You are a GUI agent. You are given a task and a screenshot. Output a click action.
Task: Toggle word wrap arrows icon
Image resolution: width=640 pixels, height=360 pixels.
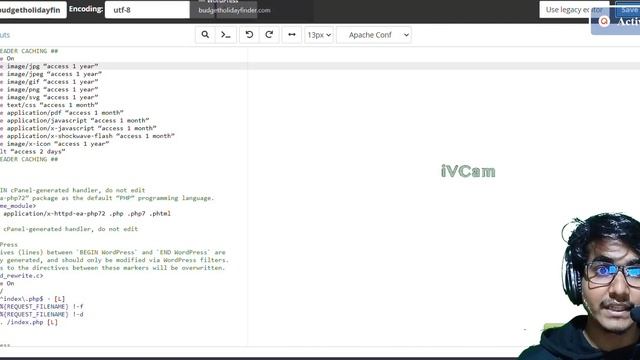click(x=291, y=35)
